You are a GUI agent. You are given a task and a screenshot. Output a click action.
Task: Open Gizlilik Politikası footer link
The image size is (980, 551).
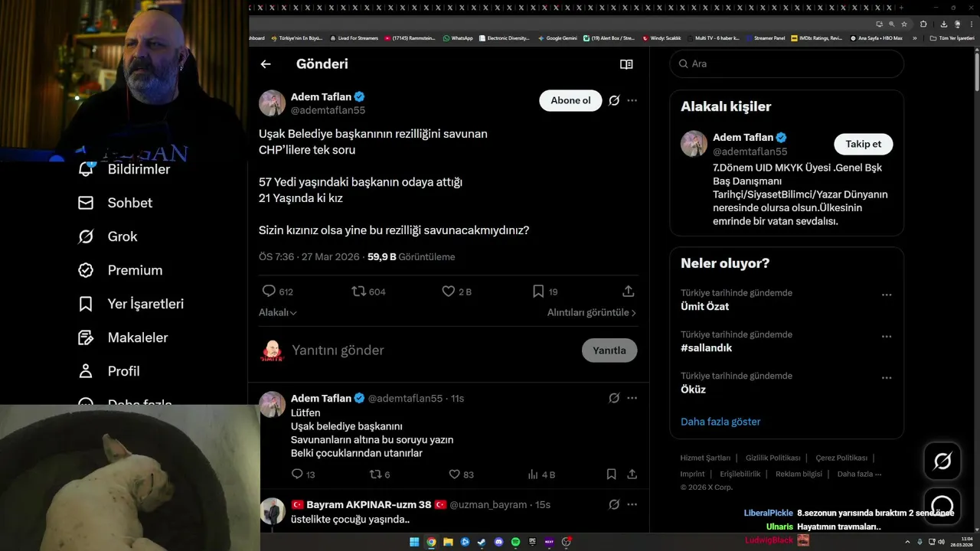pyautogui.click(x=773, y=458)
